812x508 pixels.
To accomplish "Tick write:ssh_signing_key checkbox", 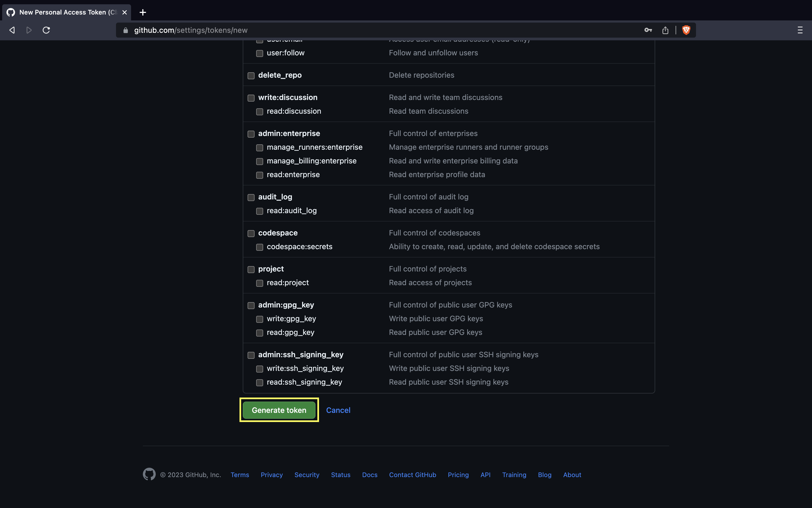I will [260, 369].
